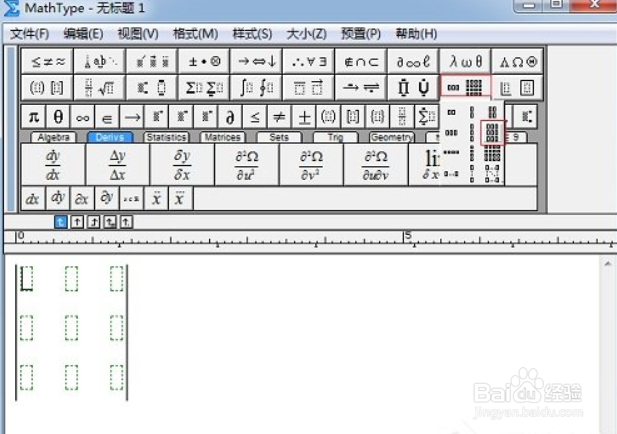617x434 pixels.
Task: Open the 文件(F) menu
Action: click(30, 34)
